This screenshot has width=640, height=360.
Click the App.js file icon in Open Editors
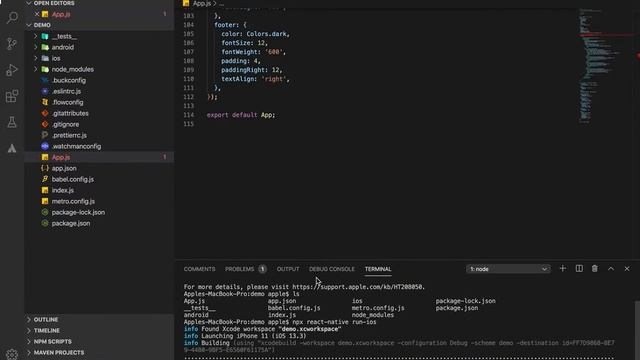point(45,14)
